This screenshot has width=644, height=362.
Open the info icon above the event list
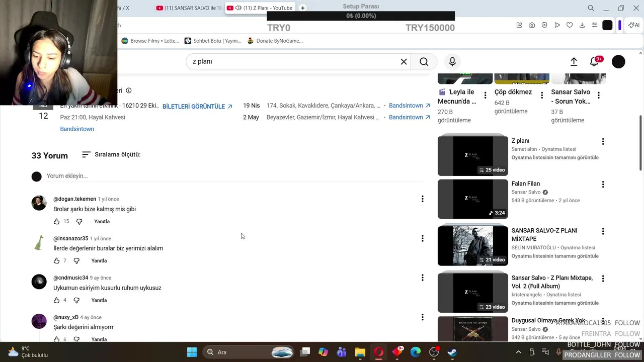[x=128, y=90]
